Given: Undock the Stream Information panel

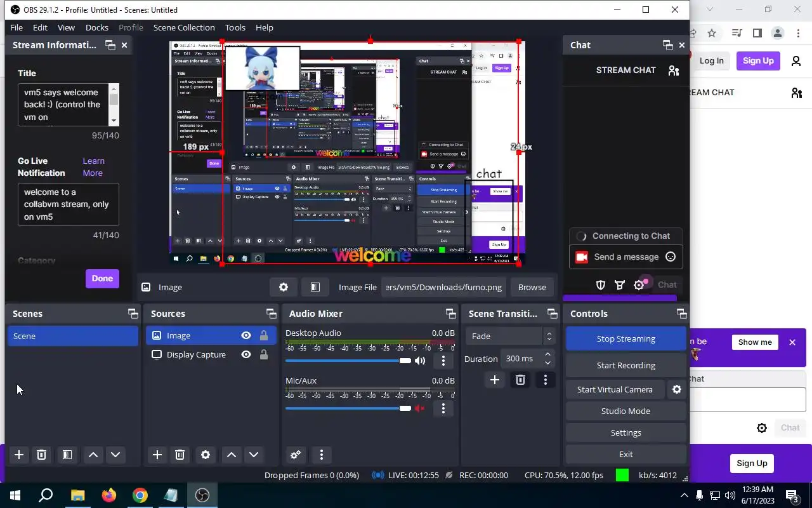Looking at the screenshot, I should pyautogui.click(x=110, y=45).
